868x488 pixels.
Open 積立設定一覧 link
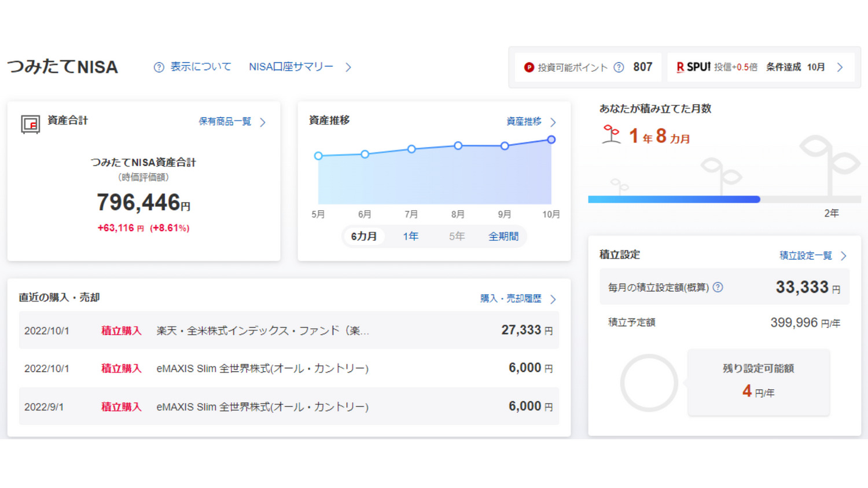tap(806, 255)
